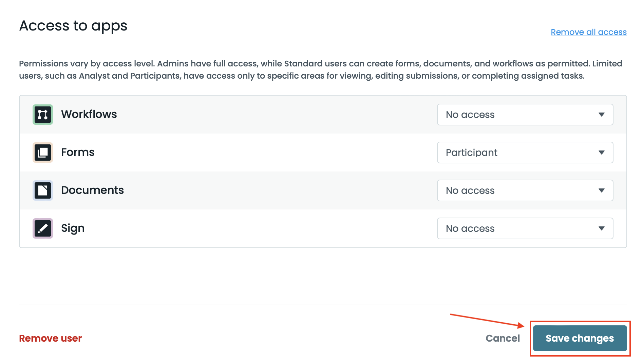Click the Remove all access link
642x364 pixels.
point(588,32)
